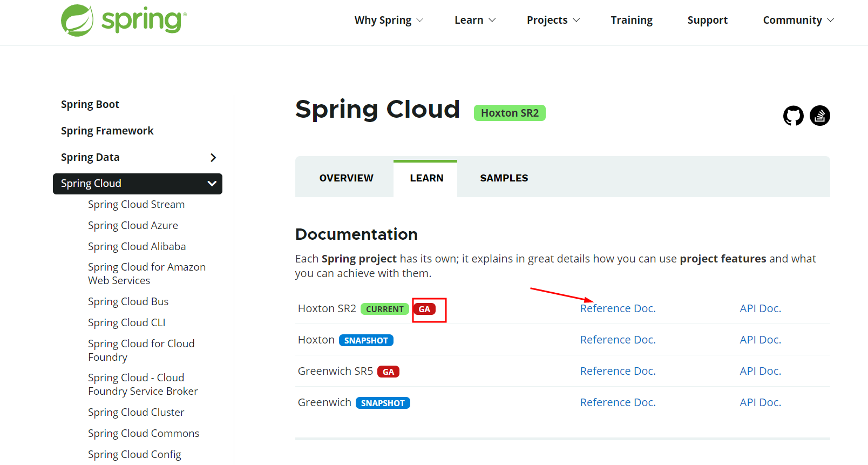This screenshot has height=465, width=868.
Task: Click the GA badge on Greenwich SR5
Action: 388,372
